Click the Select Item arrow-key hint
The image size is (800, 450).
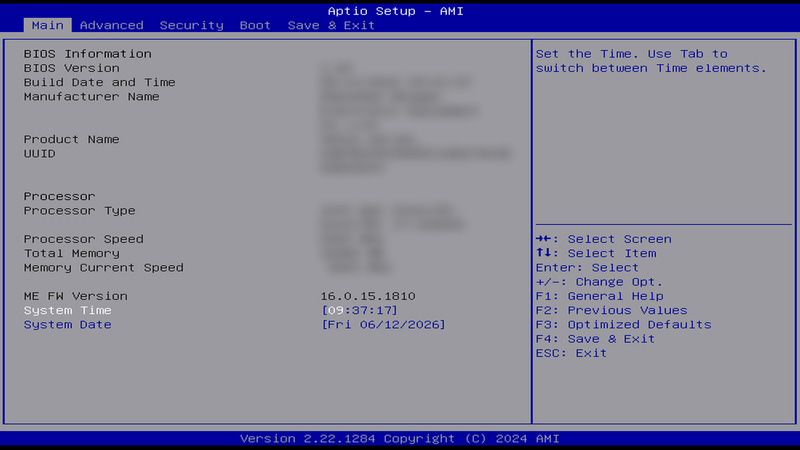point(596,254)
